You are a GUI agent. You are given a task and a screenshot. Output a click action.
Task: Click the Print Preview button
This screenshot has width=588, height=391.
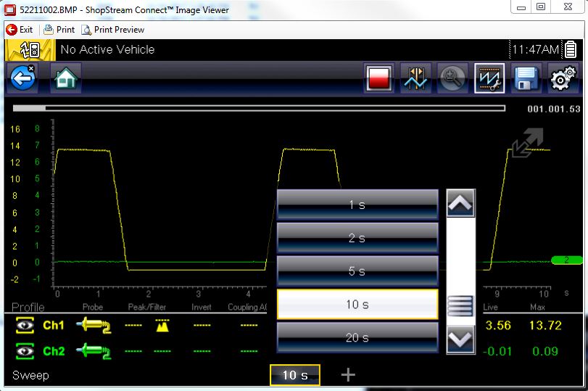(x=112, y=30)
